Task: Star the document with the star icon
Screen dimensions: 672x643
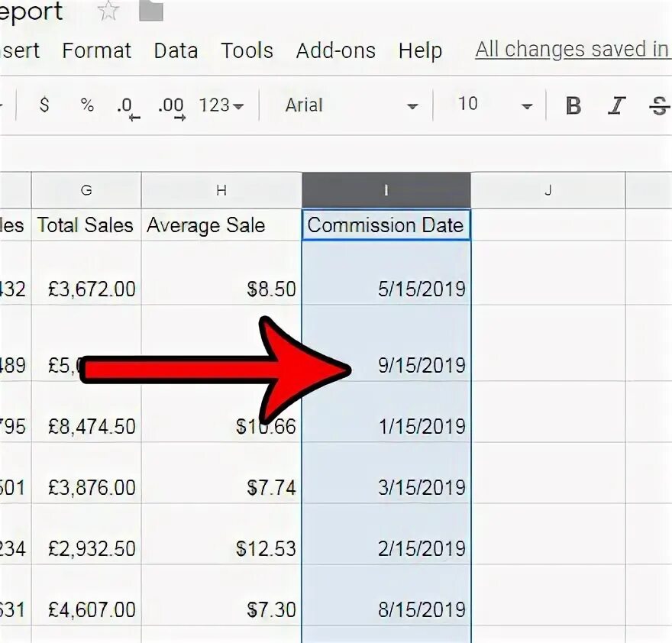Action: coord(109,11)
